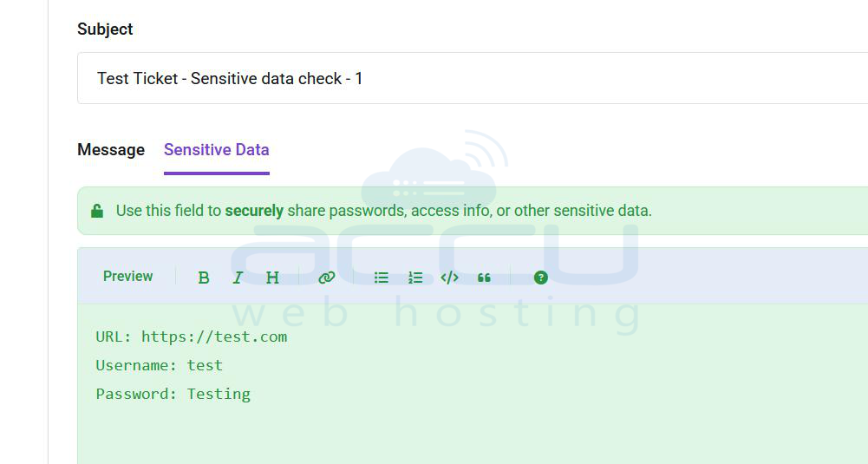Create a numbered list
The width and height of the screenshot is (868, 464).
[415, 278]
